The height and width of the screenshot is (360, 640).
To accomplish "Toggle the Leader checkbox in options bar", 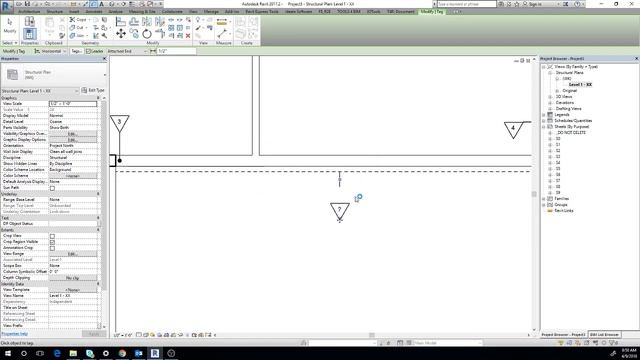I will click(88, 51).
